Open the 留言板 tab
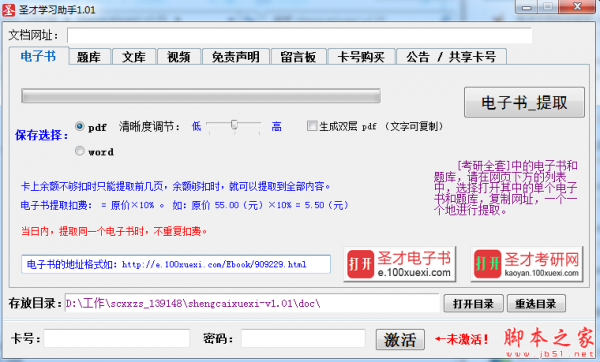This screenshot has height=362, width=600. click(298, 57)
